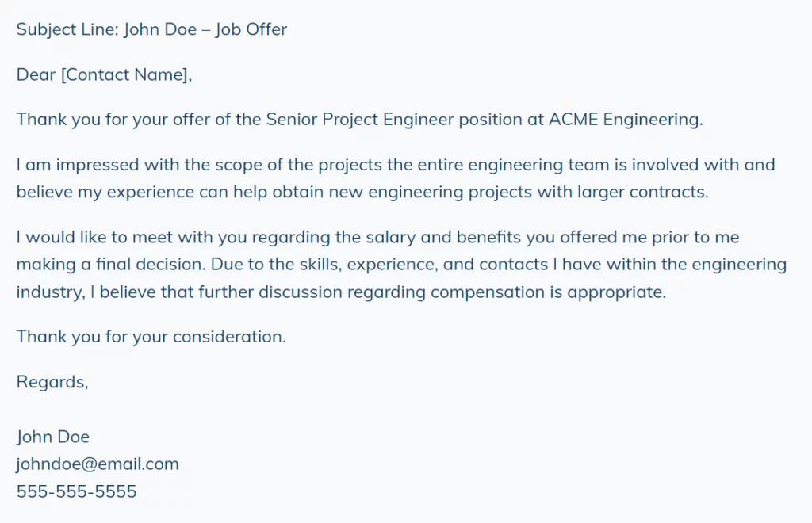Click Thank you for your consideration
The height and width of the screenshot is (523, 812).
tap(151, 338)
